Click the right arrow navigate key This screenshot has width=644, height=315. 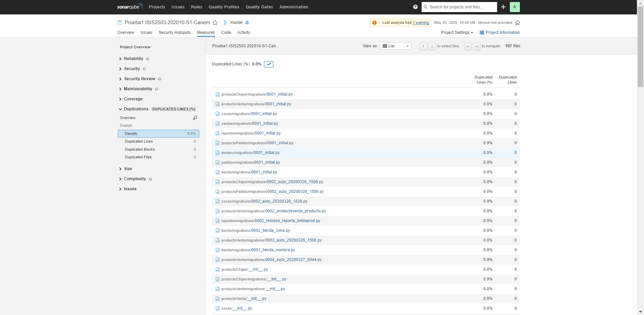coord(476,46)
